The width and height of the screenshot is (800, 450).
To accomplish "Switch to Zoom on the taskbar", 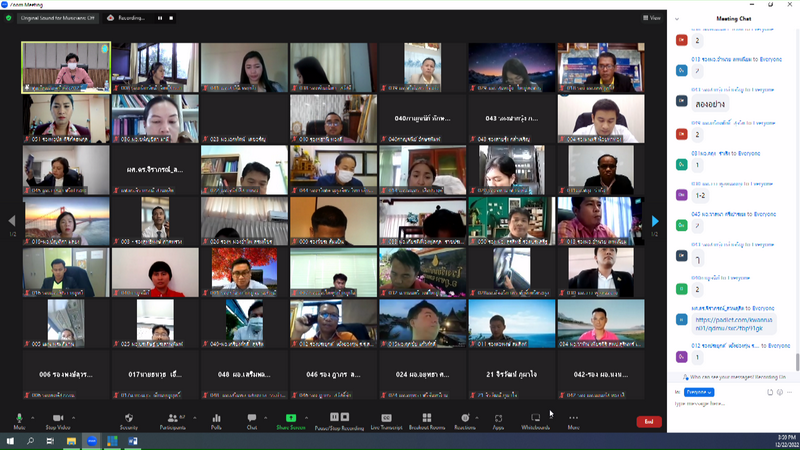I will 92,441.
